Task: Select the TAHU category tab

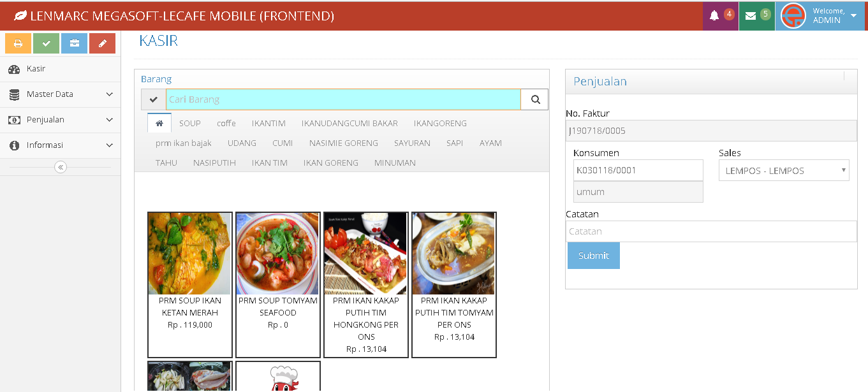Action: click(x=166, y=163)
